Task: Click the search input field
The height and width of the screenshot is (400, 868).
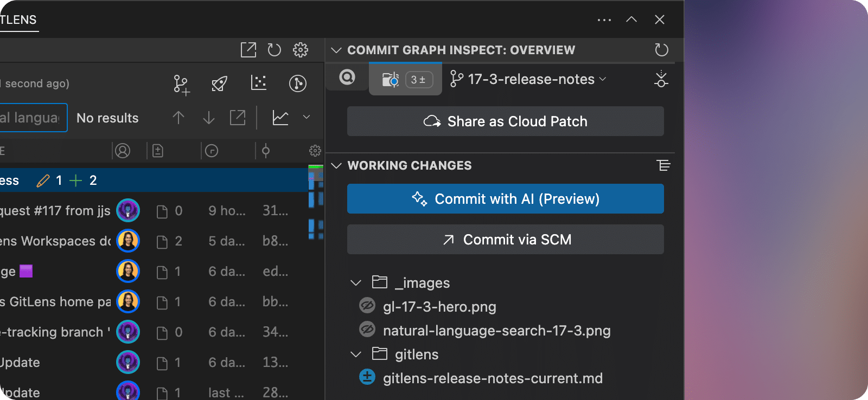Action: point(33,118)
